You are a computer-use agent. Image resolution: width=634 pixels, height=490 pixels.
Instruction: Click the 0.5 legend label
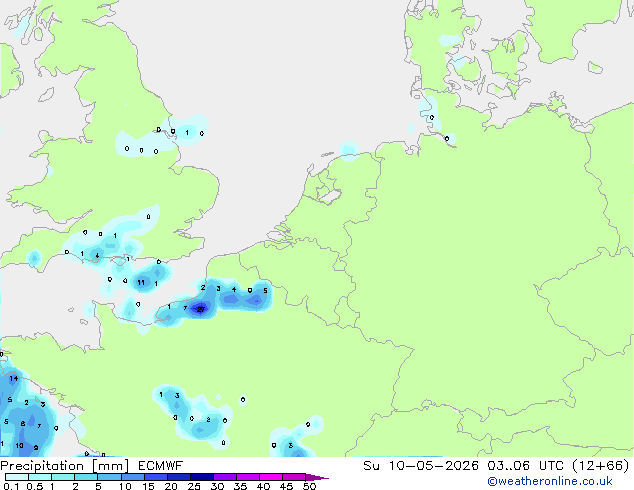pyautogui.click(x=34, y=486)
